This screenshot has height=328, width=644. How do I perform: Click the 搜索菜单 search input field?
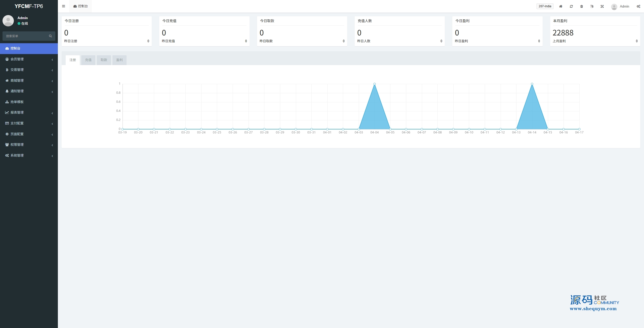pyautogui.click(x=25, y=36)
